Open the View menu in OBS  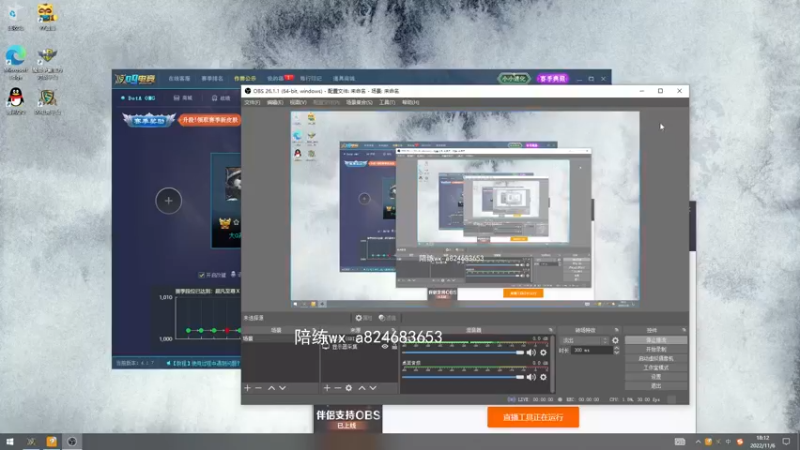coord(298,103)
